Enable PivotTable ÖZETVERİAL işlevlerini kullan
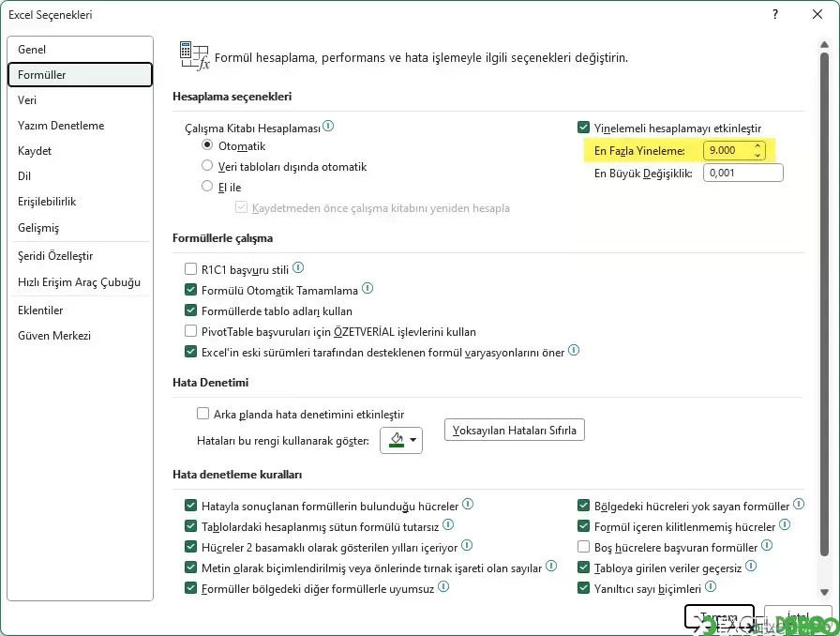The image size is (840, 636). 190,331
